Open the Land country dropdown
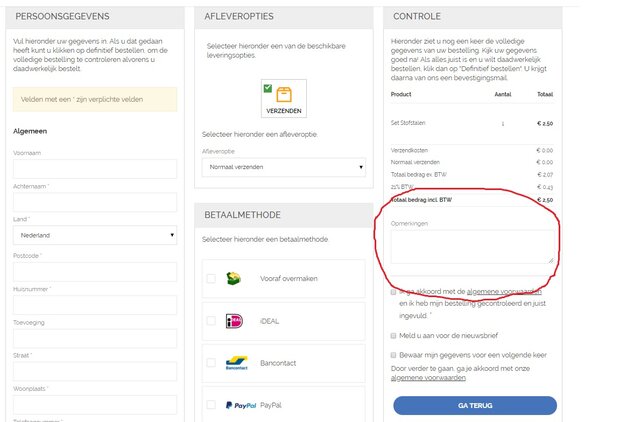This screenshot has height=422, width=620. [95, 235]
